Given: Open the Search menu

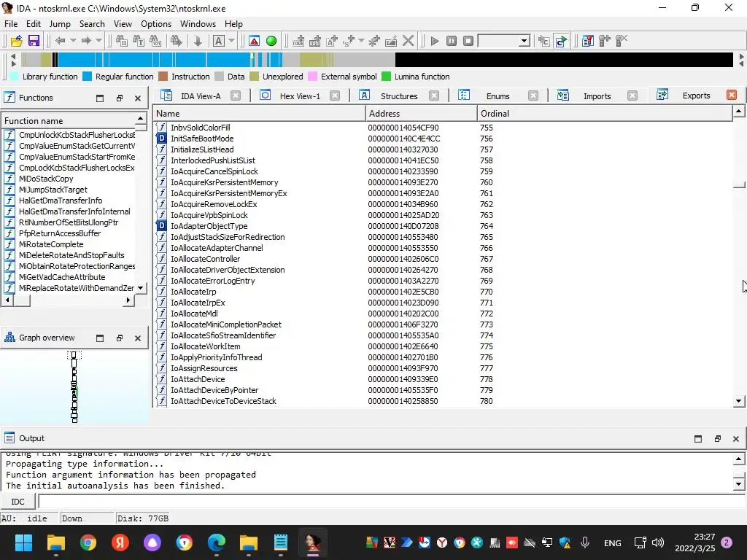Looking at the screenshot, I should (x=92, y=24).
